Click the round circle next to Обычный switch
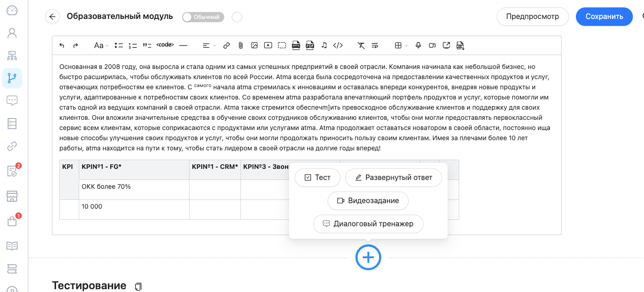 (x=237, y=17)
